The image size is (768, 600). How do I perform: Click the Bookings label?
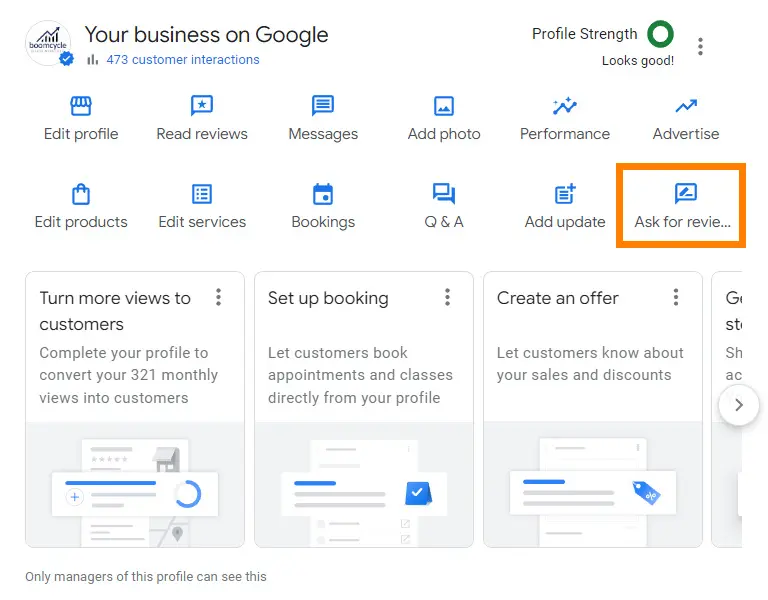click(323, 222)
